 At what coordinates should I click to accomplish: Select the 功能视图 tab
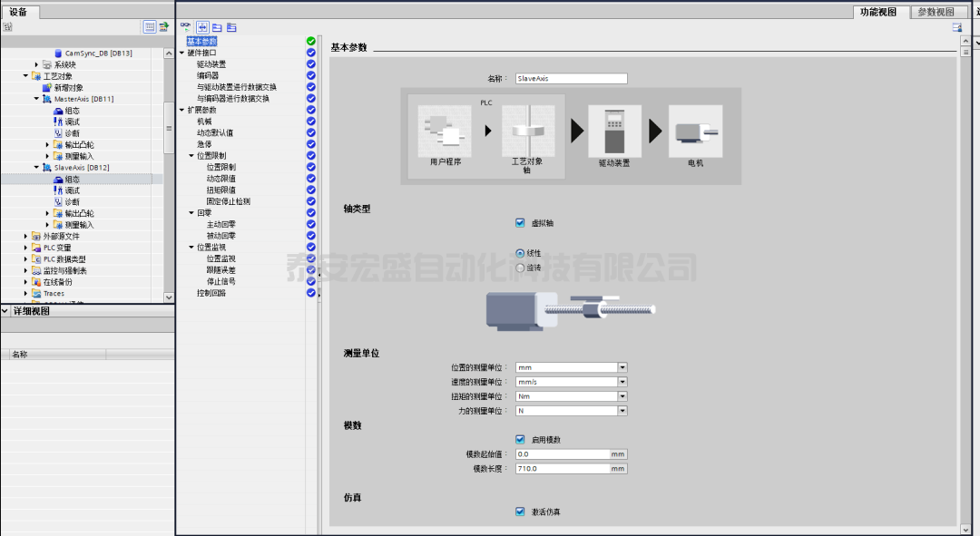(877, 12)
